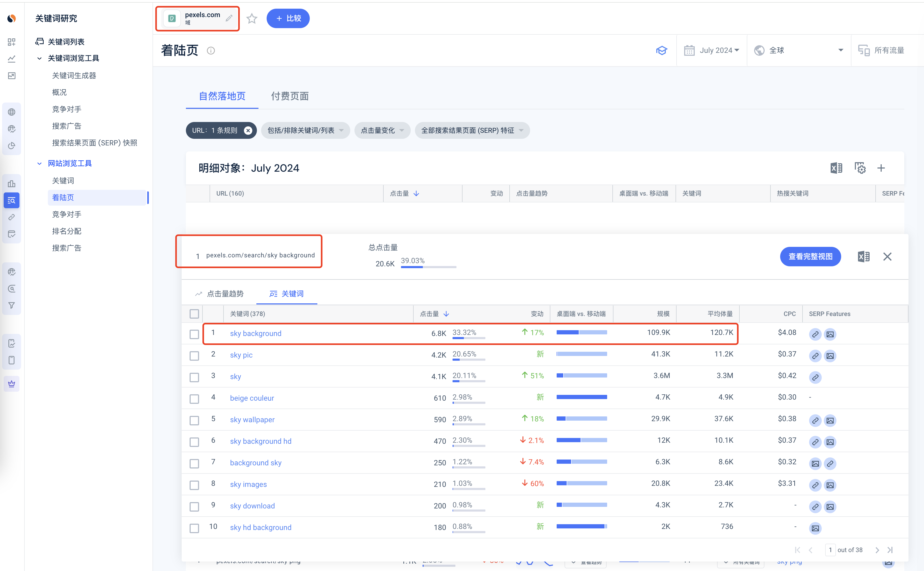
Task: Open the 点击量变化 filter dropdown
Action: [382, 130]
